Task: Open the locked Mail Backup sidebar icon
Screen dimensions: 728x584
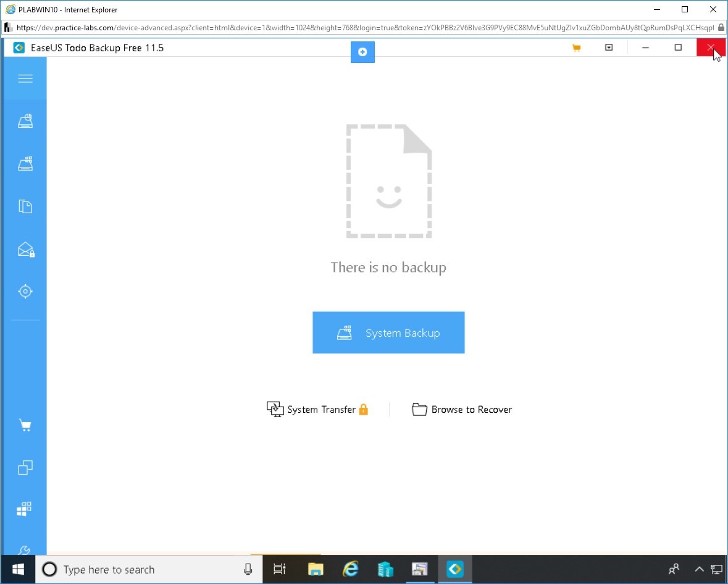Action: tap(26, 250)
